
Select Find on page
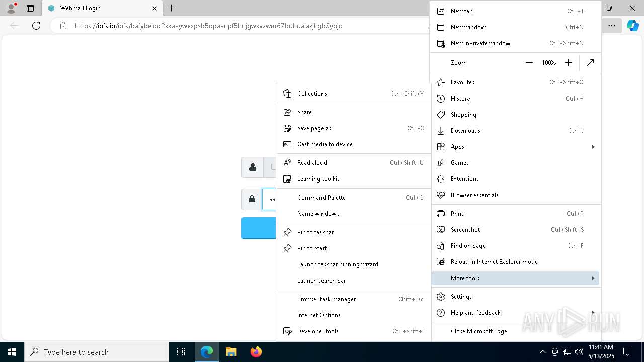pos(516,245)
